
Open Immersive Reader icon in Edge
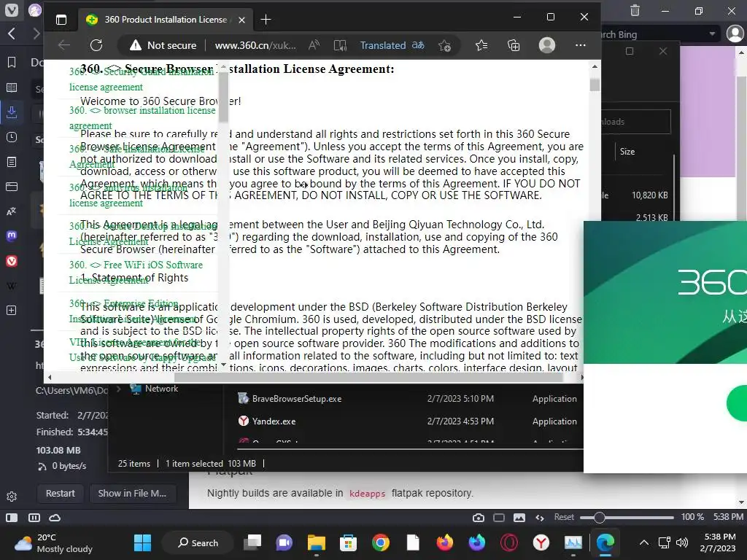coord(340,45)
